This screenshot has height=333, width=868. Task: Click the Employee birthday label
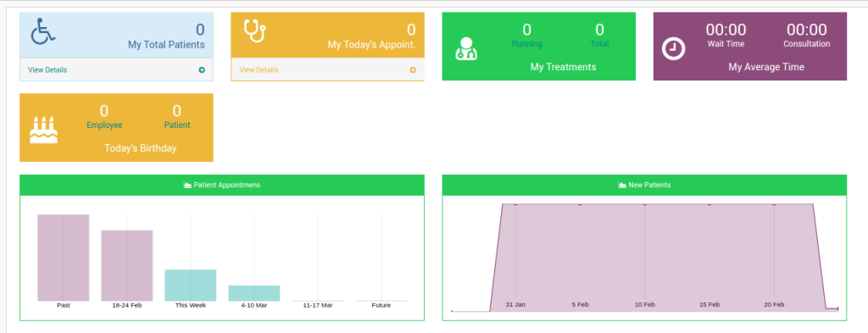point(104,125)
